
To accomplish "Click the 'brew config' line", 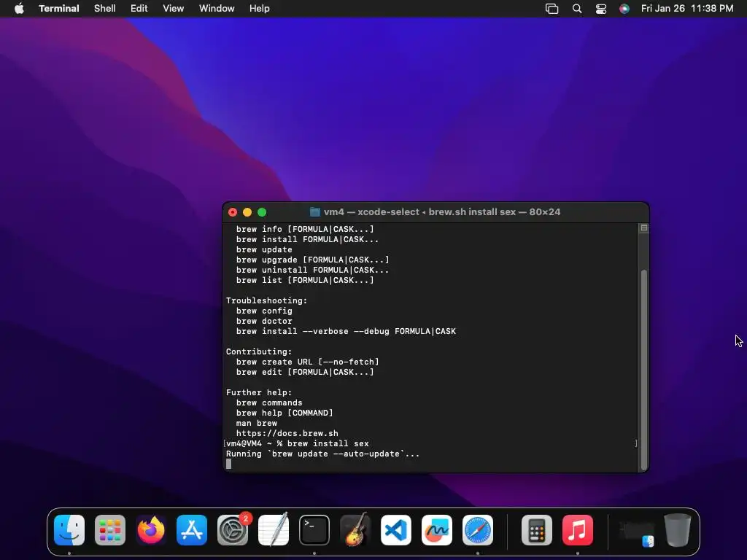I will [264, 311].
